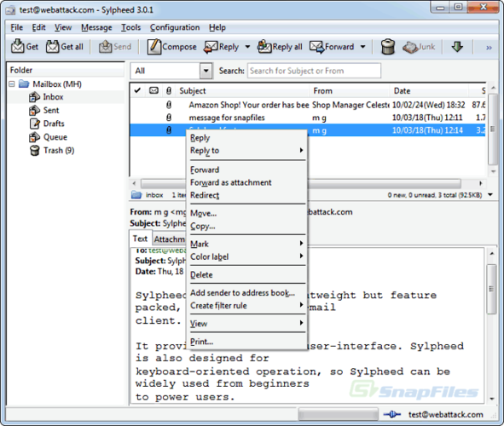Open the Message menu
504x426 pixels.
click(96, 27)
